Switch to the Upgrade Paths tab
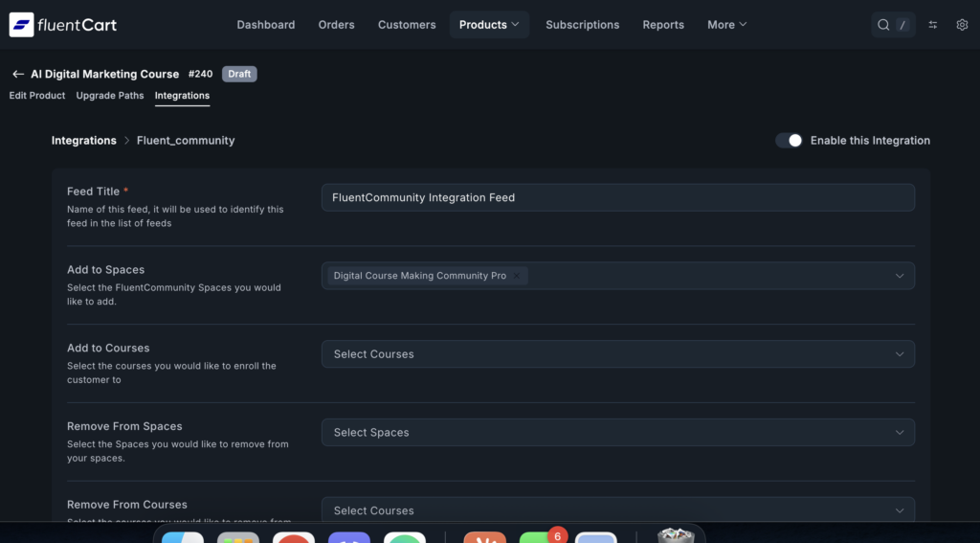This screenshot has width=980, height=543. point(110,96)
